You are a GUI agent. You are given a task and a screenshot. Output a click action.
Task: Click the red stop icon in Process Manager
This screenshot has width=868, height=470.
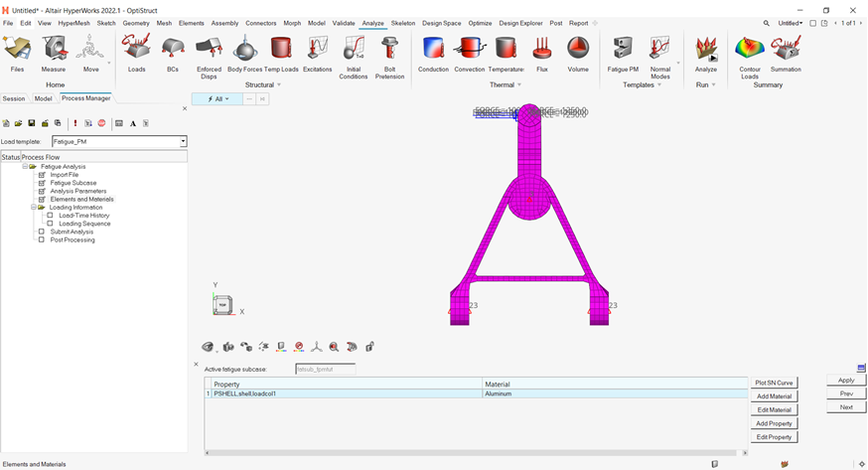coord(101,123)
